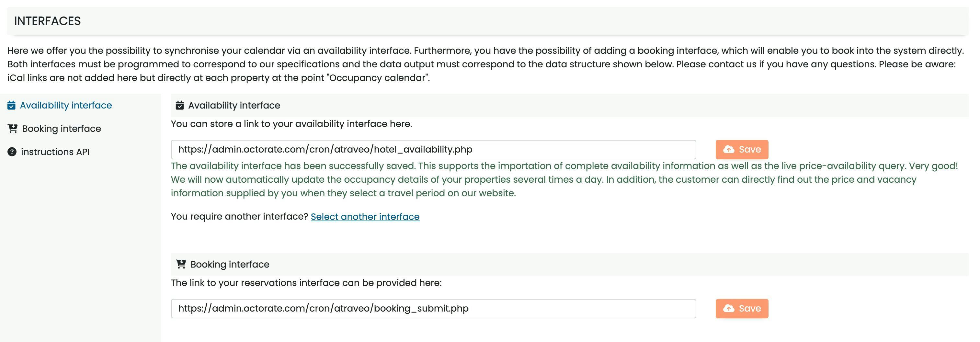Focus the hotel_availability.php URL field

pos(433,150)
